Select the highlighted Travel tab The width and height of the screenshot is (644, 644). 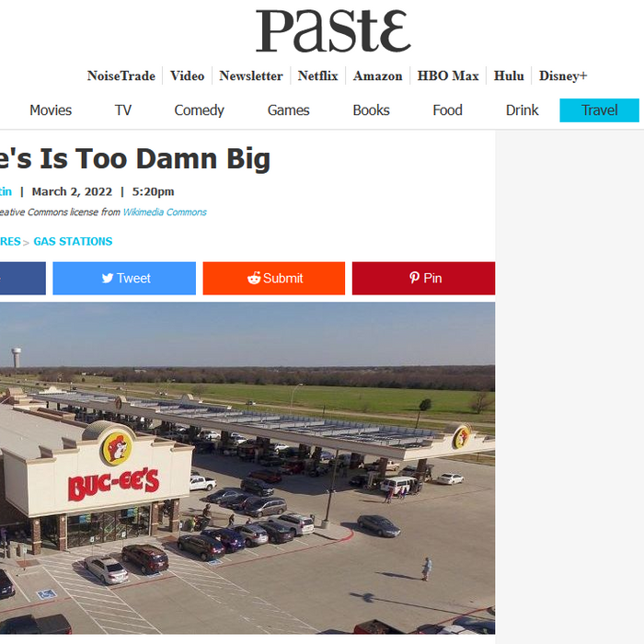point(599,110)
